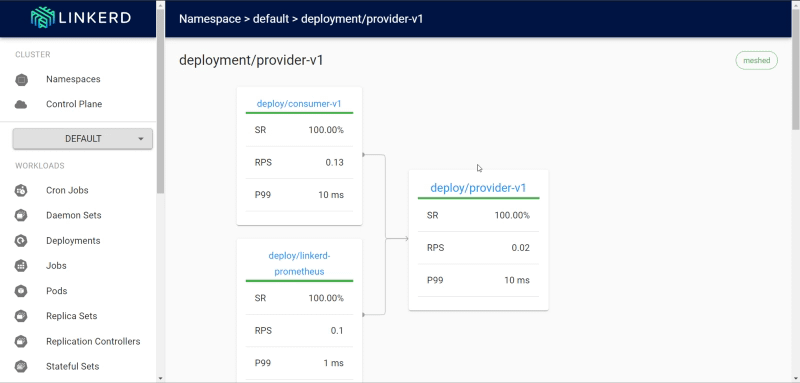
Task: Go to Pods workloads
Action: [x=57, y=291]
